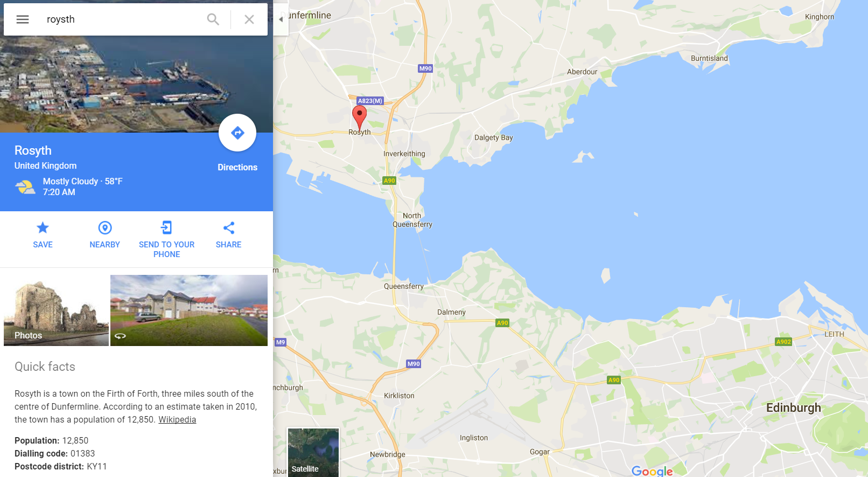Screen dimensions: 868x477
Task: Send Rosyth to your phone
Action: (167, 239)
